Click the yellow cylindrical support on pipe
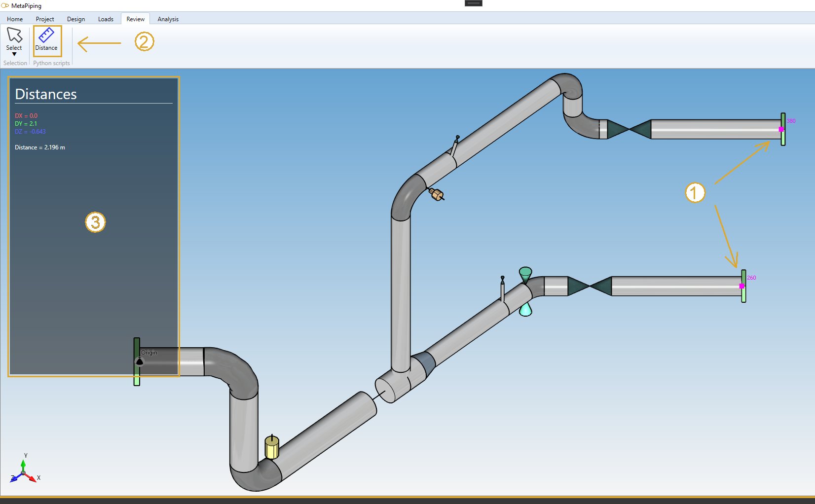Image resolution: width=815 pixels, height=504 pixels. point(272,447)
